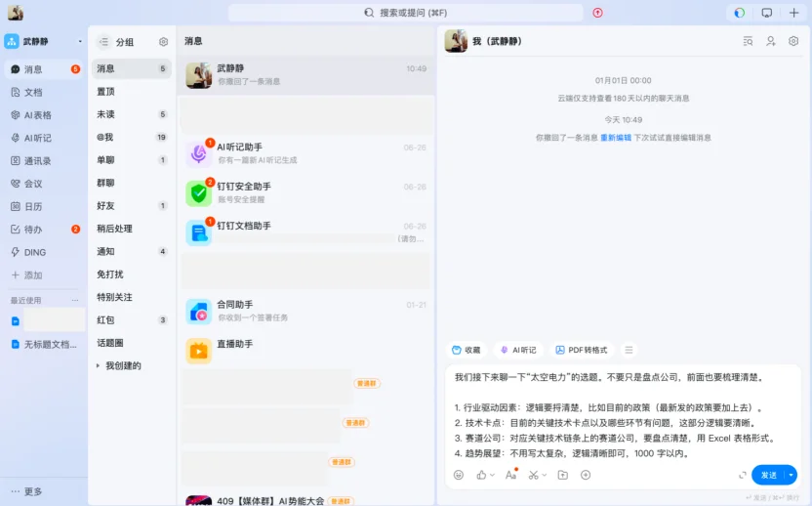Screen dimensions: 812x506
Task: Open AI表格 in the left sidebar
Action: (x=44, y=115)
